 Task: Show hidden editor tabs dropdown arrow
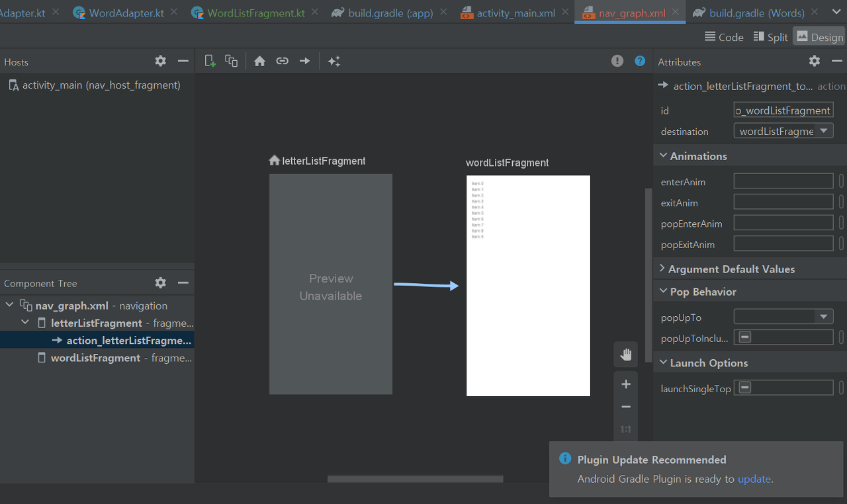[x=835, y=13]
